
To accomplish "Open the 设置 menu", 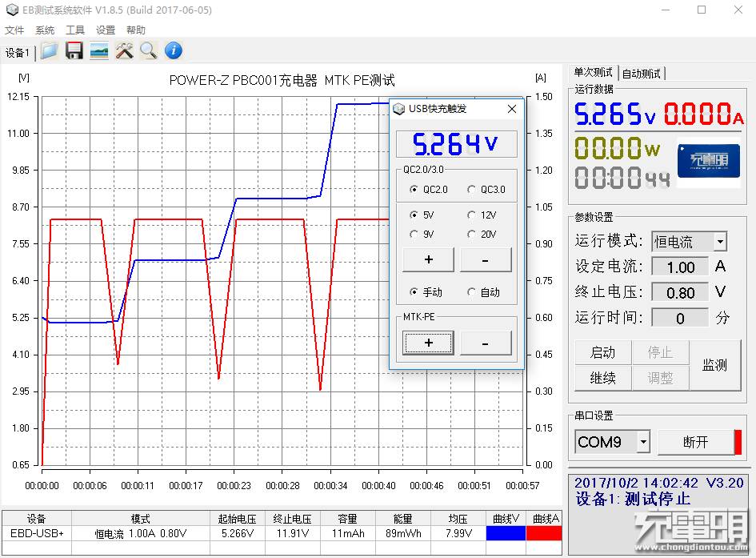I will tap(106, 30).
